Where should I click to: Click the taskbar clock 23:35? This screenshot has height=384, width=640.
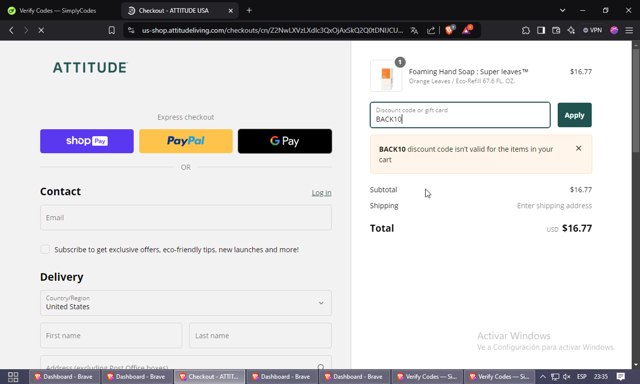(x=601, y=377)
